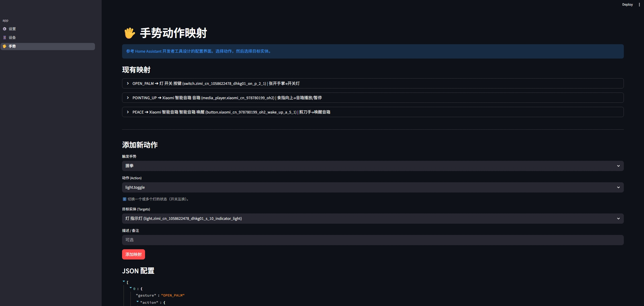The width and height of the screenshot is (644, 306).
Task: Collapse JSON item 0 triangle
Action: coord(131,288)
